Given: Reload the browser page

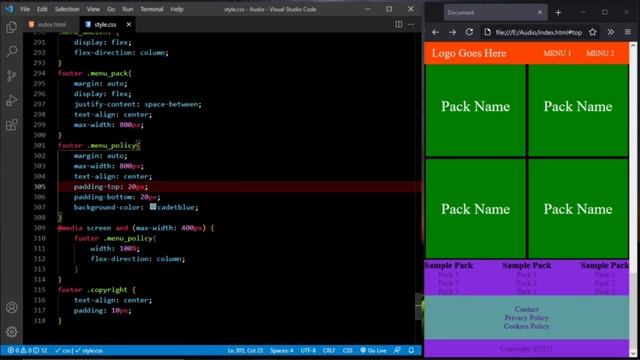Looking at the screenshot, I should (469, 32).
